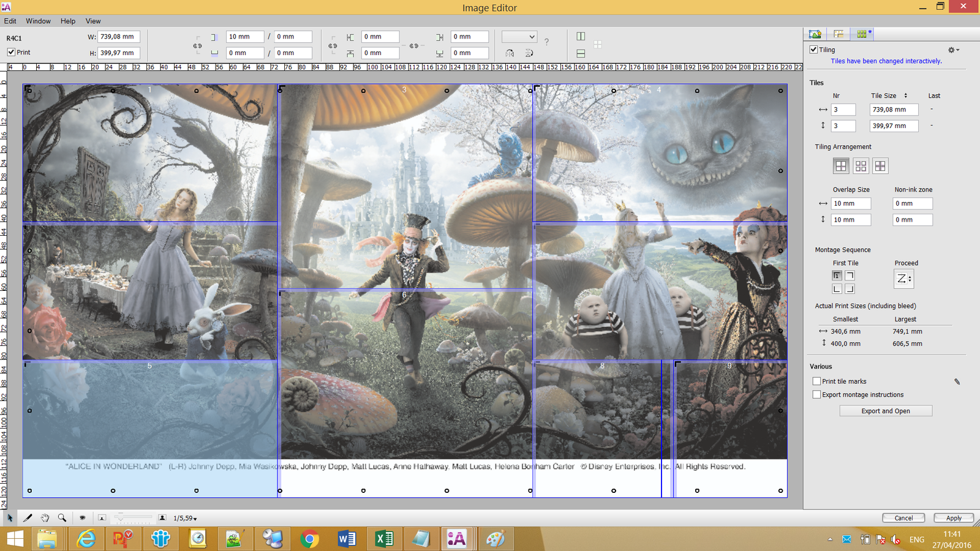Click the tile width field showing 739,08 mm

click(x=893, y=109)
